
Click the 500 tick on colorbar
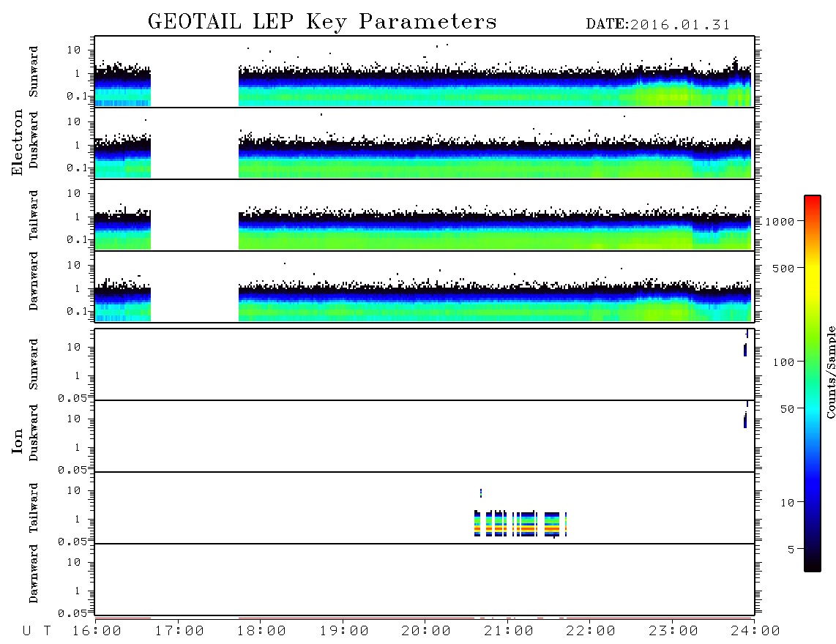pos(783,268)
